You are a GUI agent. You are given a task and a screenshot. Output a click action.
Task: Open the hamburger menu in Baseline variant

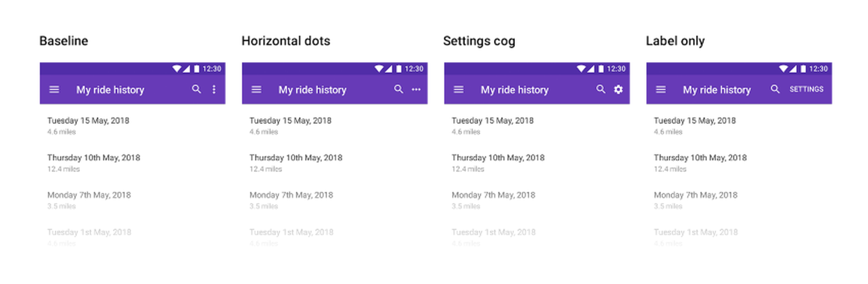(54, 90)
